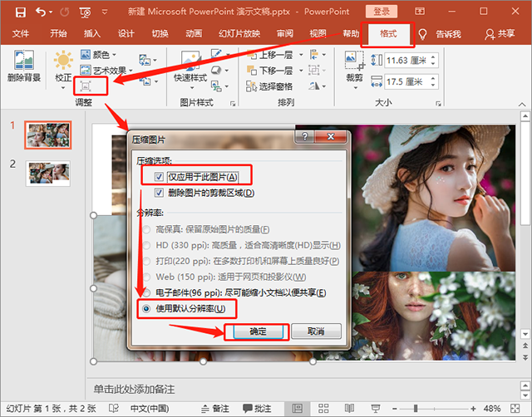The height and width of the screenshot is (417, 532).
Task: Open the 文件 (File) tab
Action: point(21,33)
